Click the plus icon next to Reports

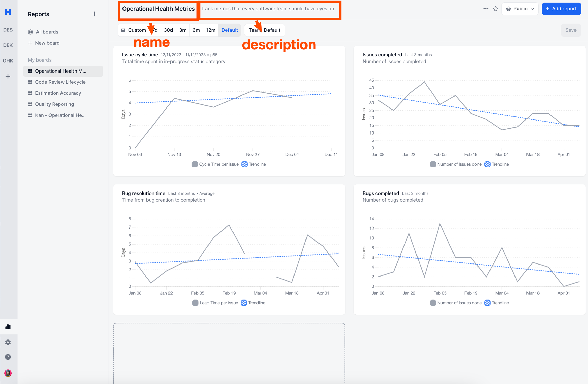tap(94, 14)
